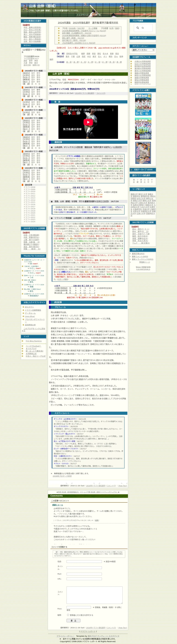Open the プライバシーポリシー footer link
The width and height of the screenshot is (177, 644).
click(x=65, y=636)
